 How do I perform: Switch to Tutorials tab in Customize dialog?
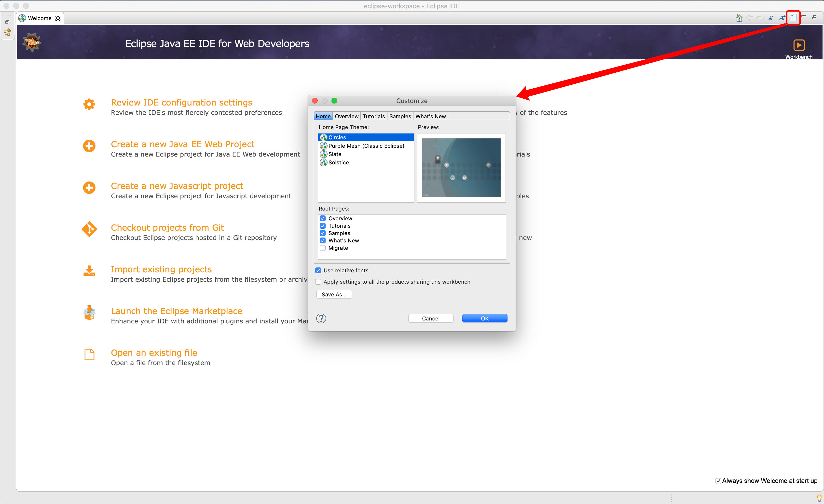(x=373, y=116)
